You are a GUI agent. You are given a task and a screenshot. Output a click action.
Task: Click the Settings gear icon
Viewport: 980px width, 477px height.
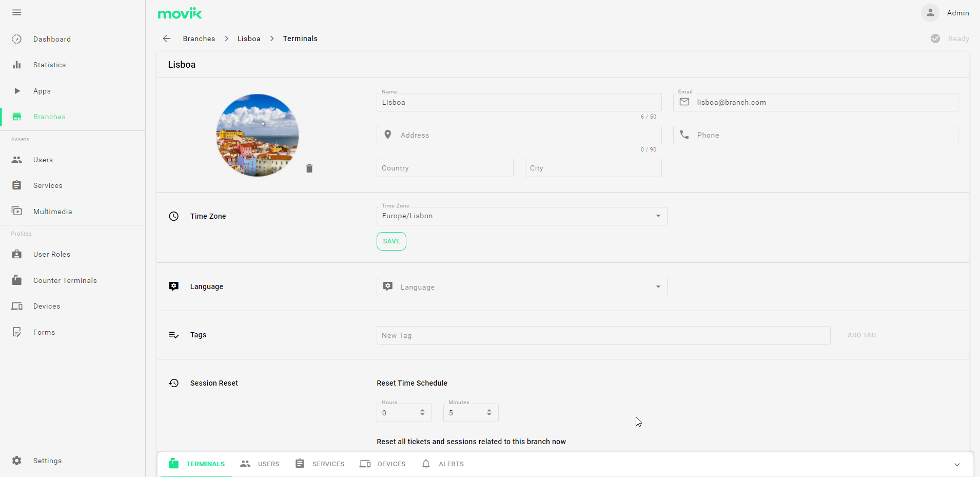pos(17,461)
